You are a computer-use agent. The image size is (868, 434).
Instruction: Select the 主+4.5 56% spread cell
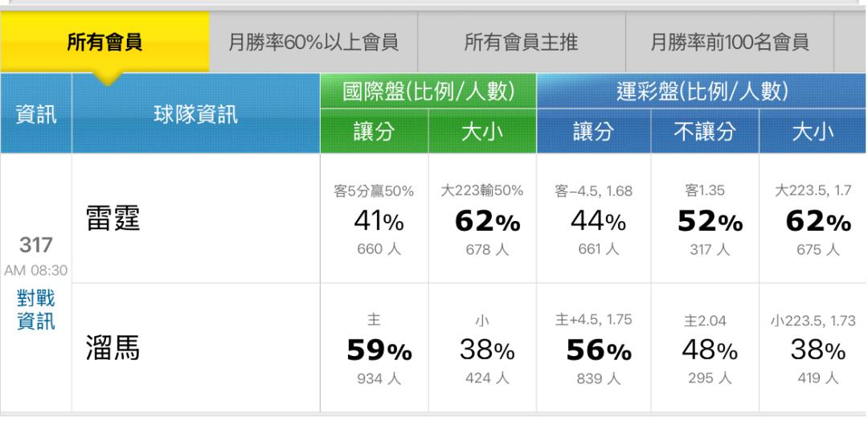click(x=593, y=348)
